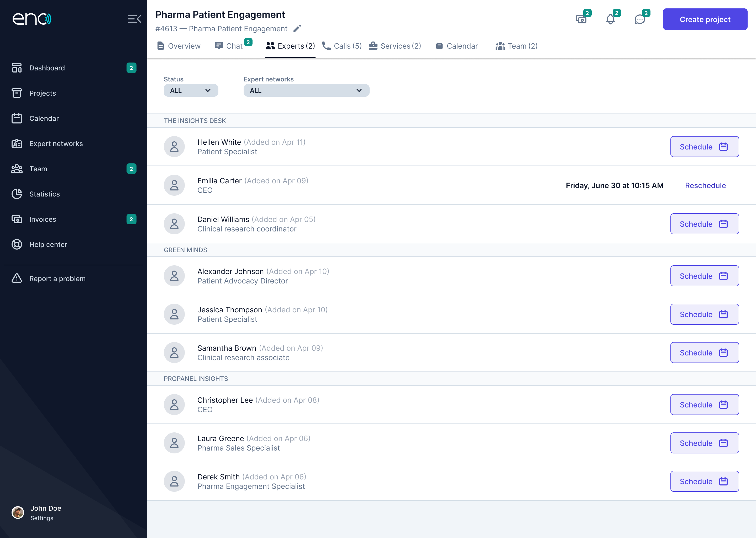Schedule a call with Daniel Williams
Screen dimensions: 756x538
tap(704, 224)
